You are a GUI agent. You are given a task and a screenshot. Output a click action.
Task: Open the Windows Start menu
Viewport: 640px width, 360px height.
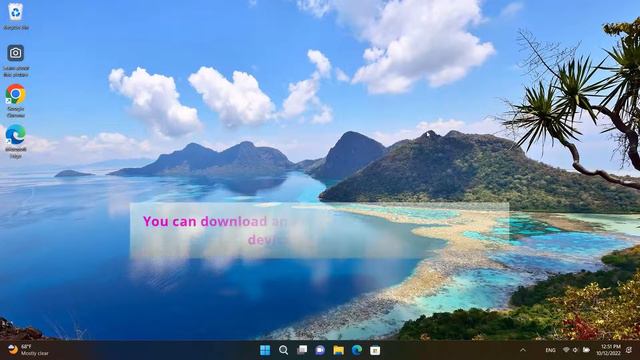265,350
